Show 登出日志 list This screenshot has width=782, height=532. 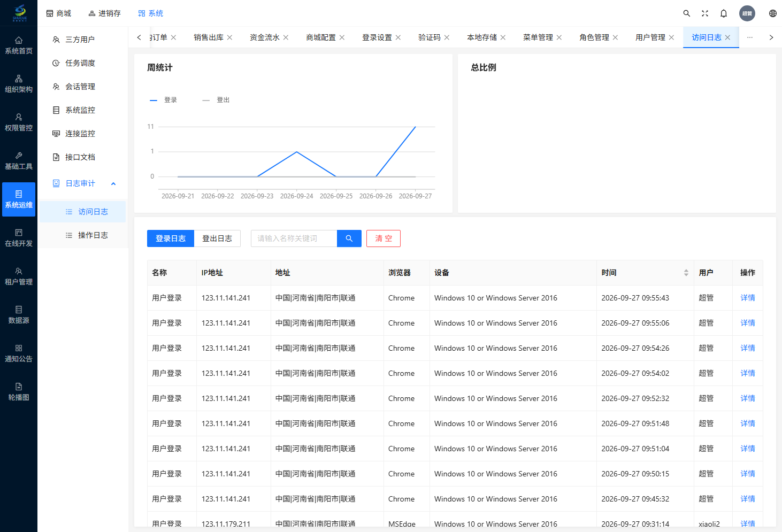tap(217, 238)
